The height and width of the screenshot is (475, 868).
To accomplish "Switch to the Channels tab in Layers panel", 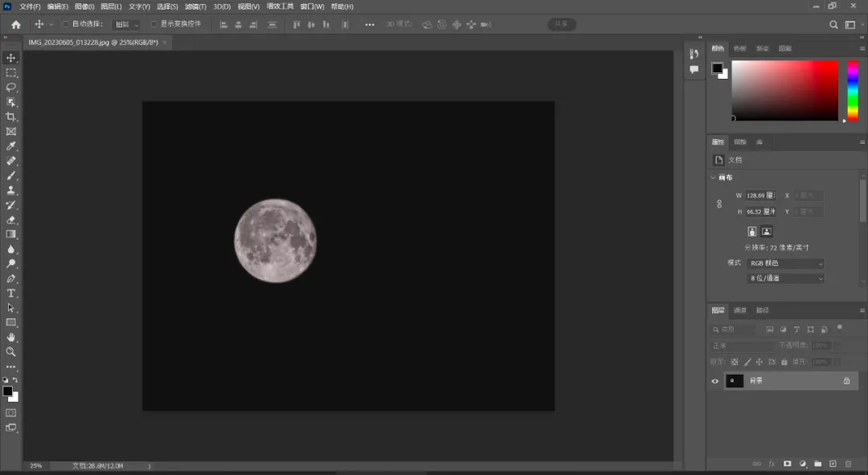I will point(740,310).
